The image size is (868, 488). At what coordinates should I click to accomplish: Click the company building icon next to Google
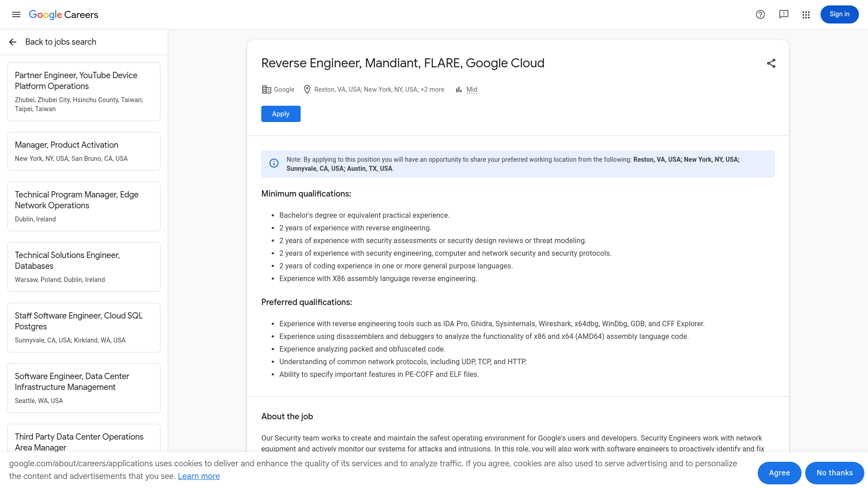267,89
